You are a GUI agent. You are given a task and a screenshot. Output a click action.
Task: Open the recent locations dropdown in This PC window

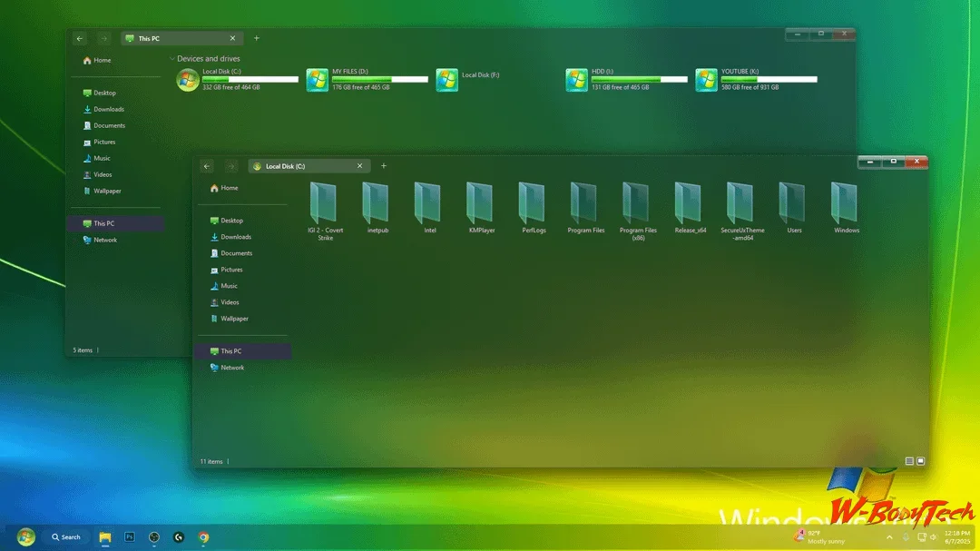[104, 38]
